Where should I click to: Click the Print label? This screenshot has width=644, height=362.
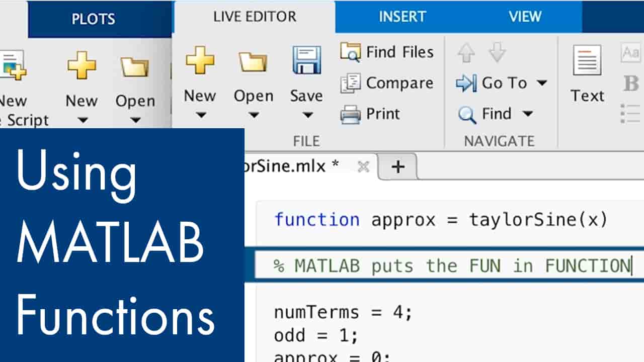(x=383, y=114)
